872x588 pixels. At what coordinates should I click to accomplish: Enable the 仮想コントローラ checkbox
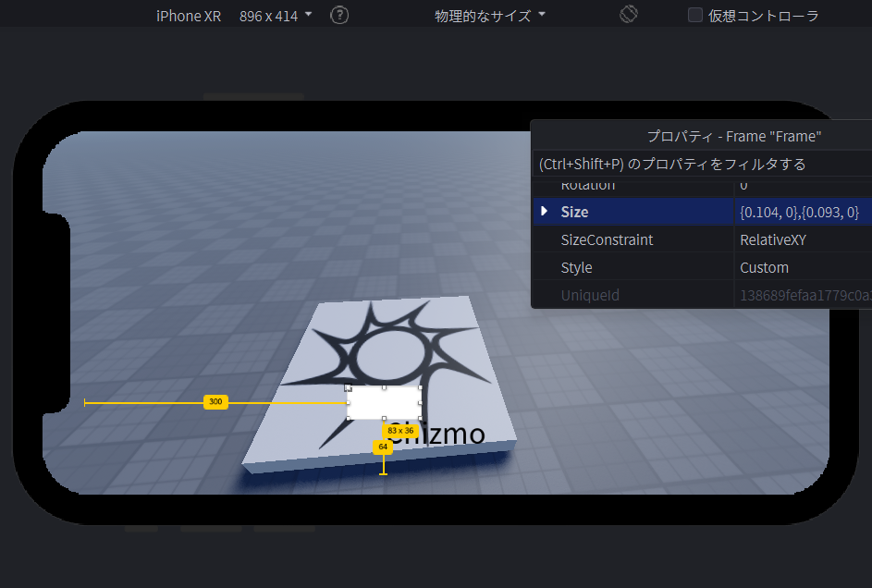click(x=695, y=15)
